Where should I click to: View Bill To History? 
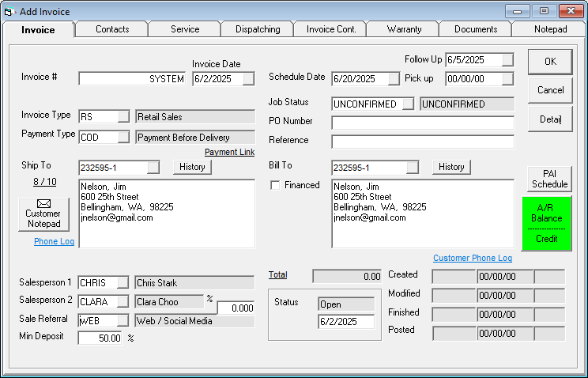coord(451,167)
